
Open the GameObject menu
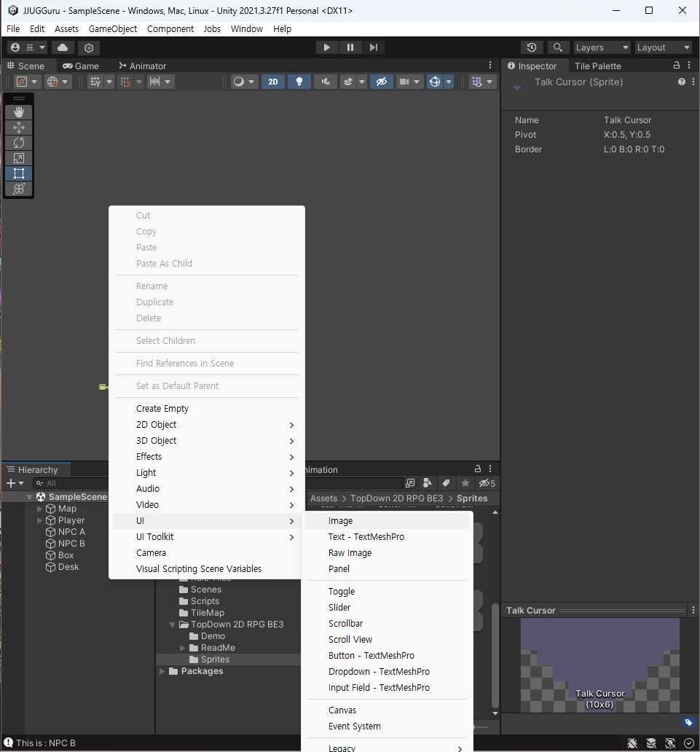pyautogui.click(x=113, y=28)
